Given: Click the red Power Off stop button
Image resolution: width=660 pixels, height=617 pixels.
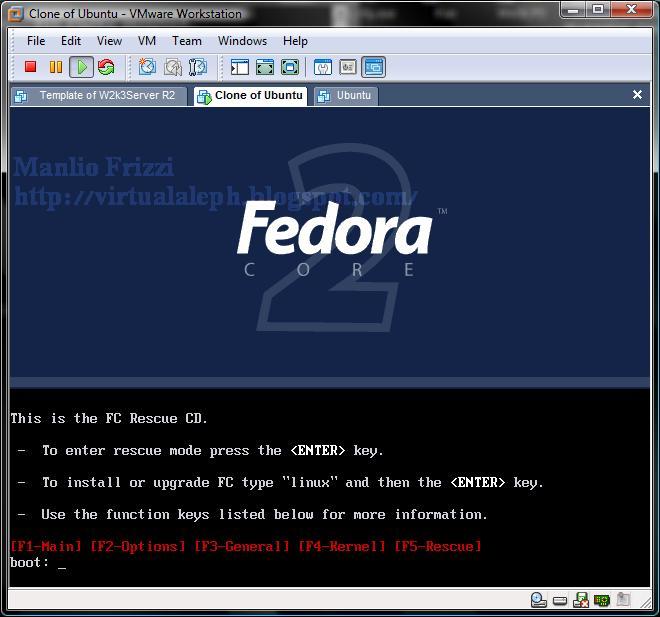Looking at the screenshot, I should click(30, 67).
